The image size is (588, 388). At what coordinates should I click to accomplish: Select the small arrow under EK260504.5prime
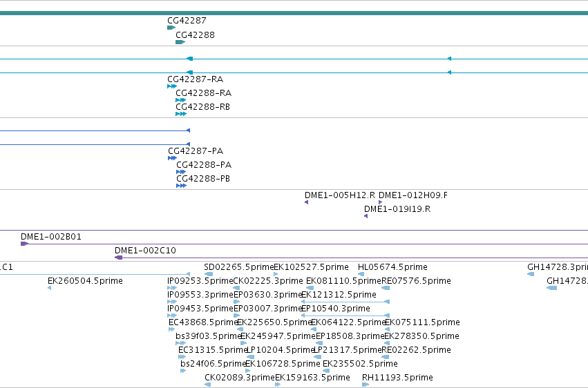pos(50,288)
